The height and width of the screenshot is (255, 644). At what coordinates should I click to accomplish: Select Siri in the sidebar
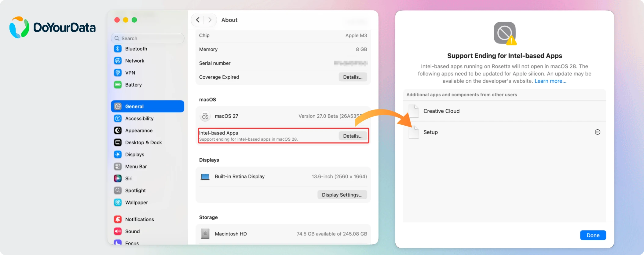[148, 178]
